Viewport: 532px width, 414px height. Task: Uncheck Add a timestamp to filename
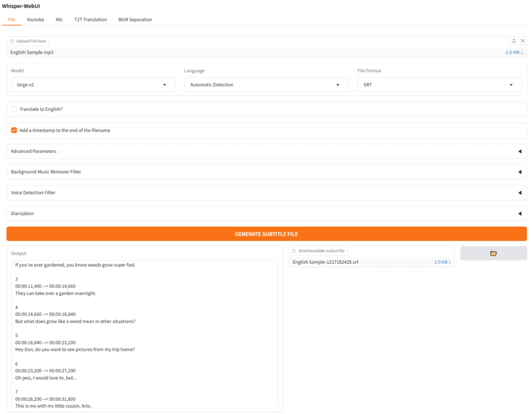point(14,131)
